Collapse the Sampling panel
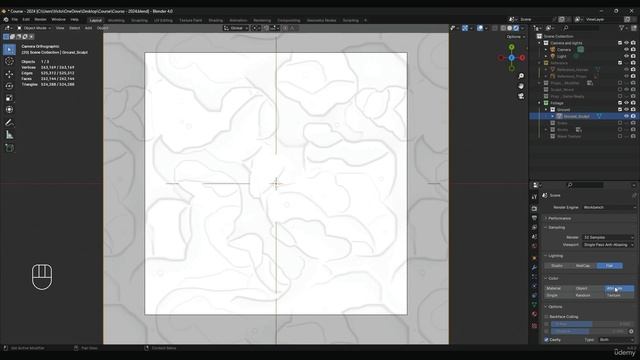Viewport: 640px width, 360px height. click(557, 228)
